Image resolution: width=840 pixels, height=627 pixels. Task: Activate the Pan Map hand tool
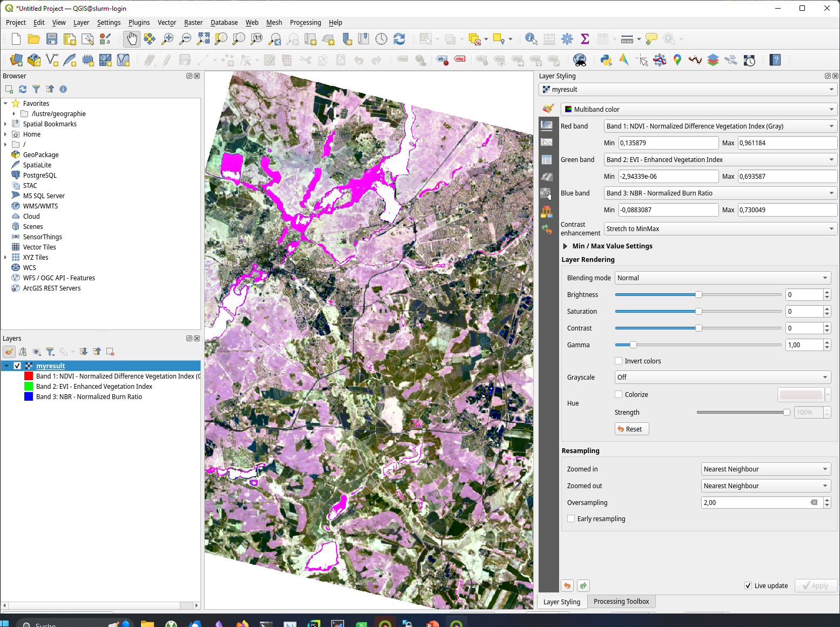(x=132, y=39)
